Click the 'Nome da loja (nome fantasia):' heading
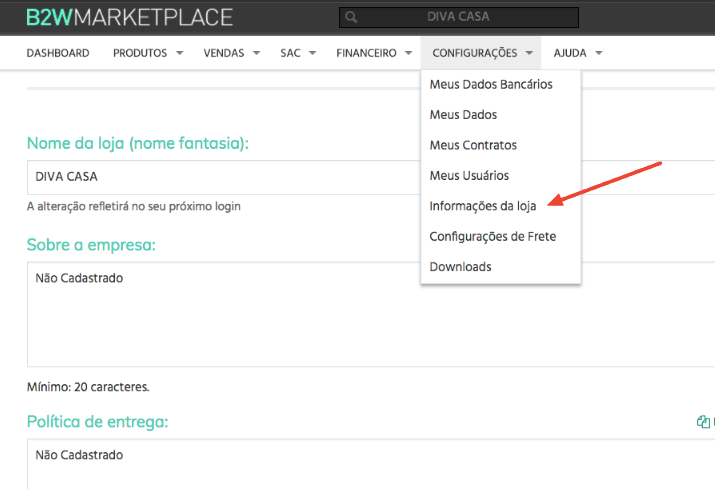This screenshot has height=489, width=715. click(x=138, y=143)
